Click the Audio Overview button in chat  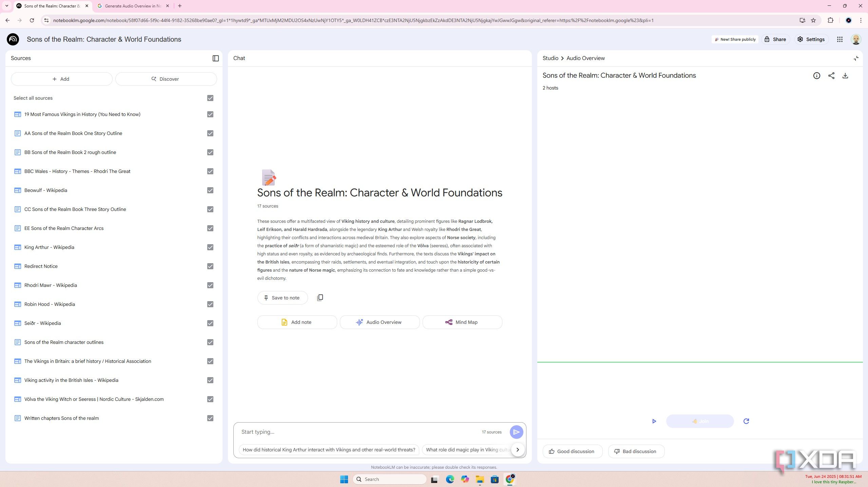(380, 322)
